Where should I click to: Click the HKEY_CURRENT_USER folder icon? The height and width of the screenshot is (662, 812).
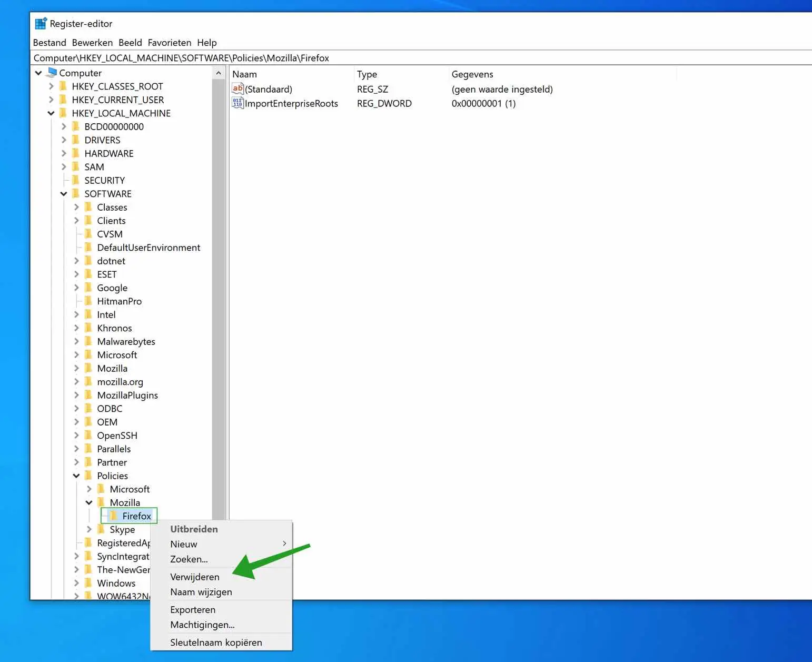[x=63, y=100]
